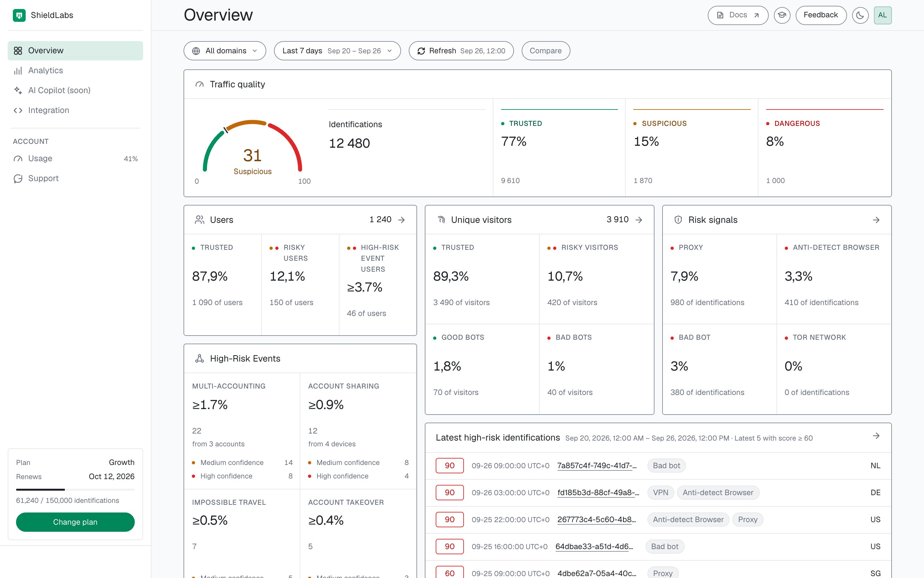Click the Integration code brackets icon

[x=18, y=110]
